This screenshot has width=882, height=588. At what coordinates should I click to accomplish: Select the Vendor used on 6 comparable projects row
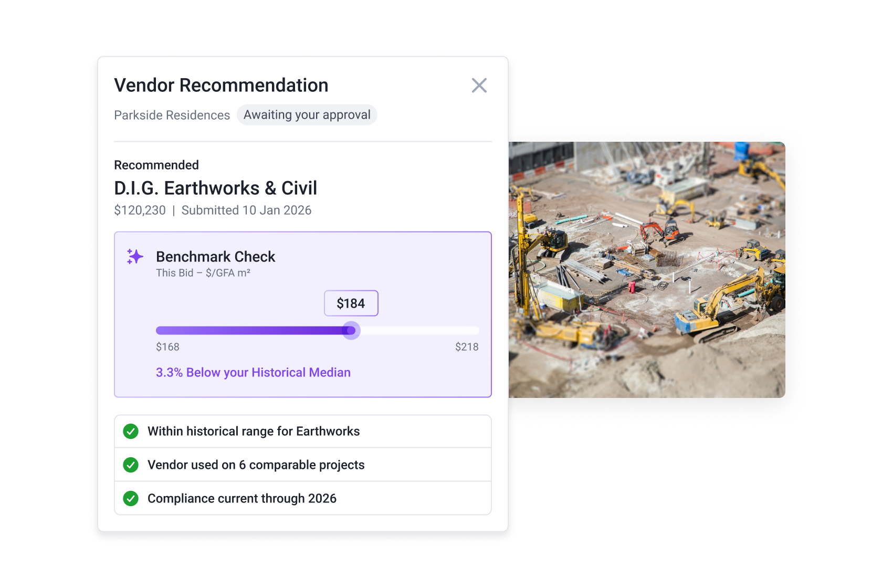303,465
